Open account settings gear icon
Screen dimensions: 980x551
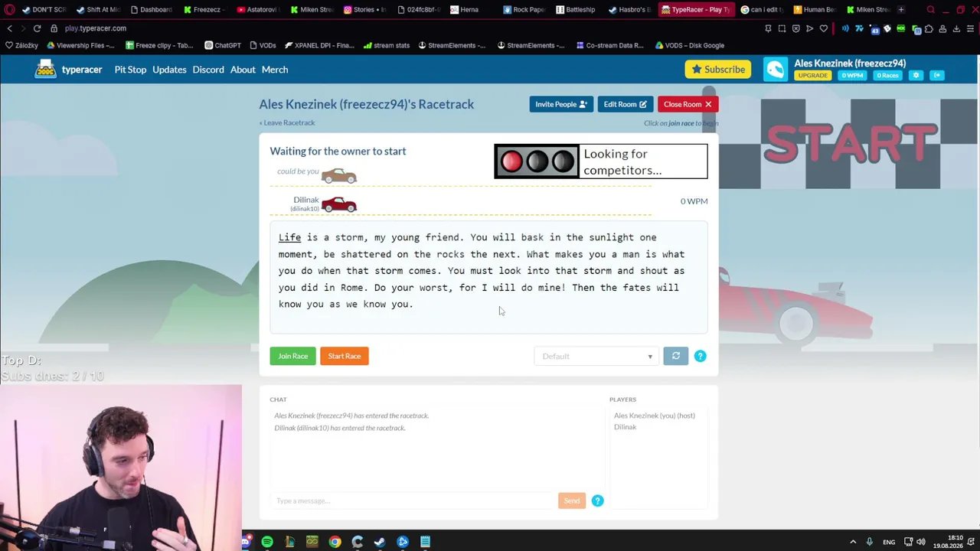click(x=916, y=76)
